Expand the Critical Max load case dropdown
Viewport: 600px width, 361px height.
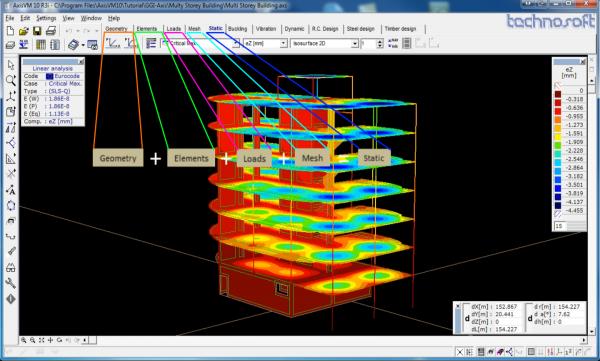(237, 44)
